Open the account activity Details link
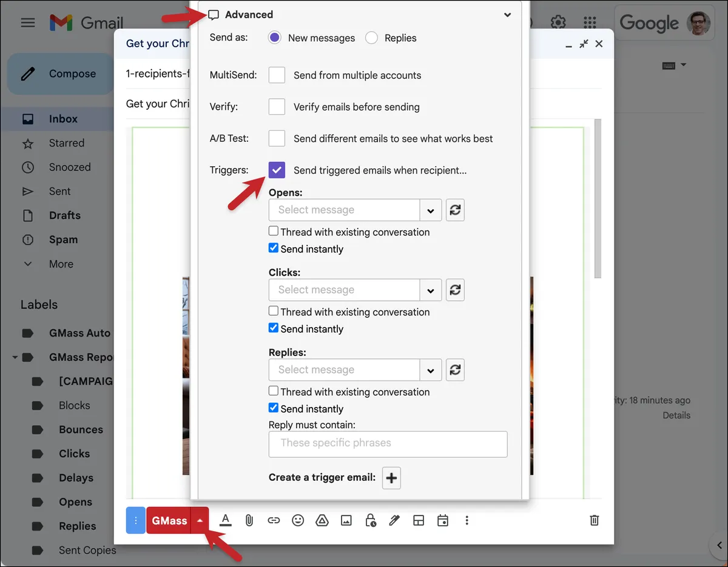This screenshot has height=567, width=728. pyautogui.click(x=676, y=415)
